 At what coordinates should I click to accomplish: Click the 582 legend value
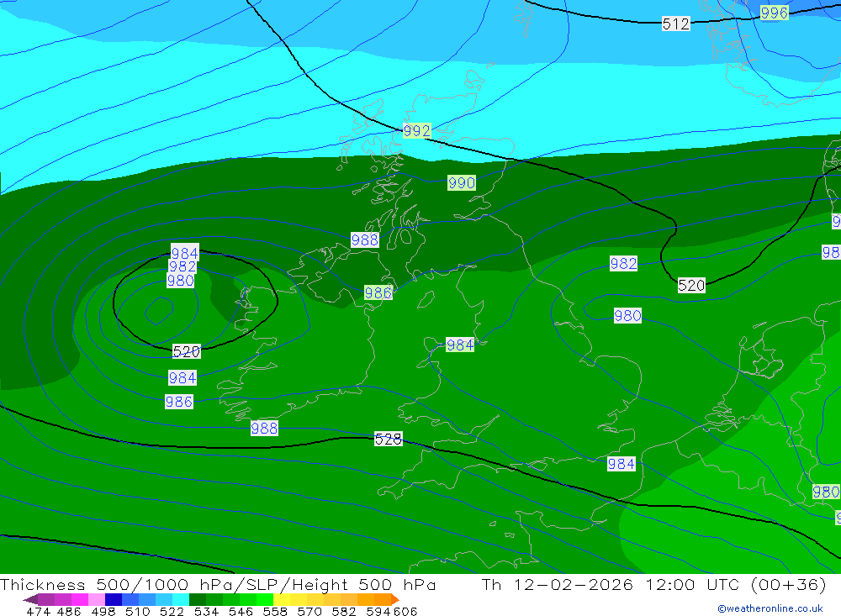(x=344, y=612)
